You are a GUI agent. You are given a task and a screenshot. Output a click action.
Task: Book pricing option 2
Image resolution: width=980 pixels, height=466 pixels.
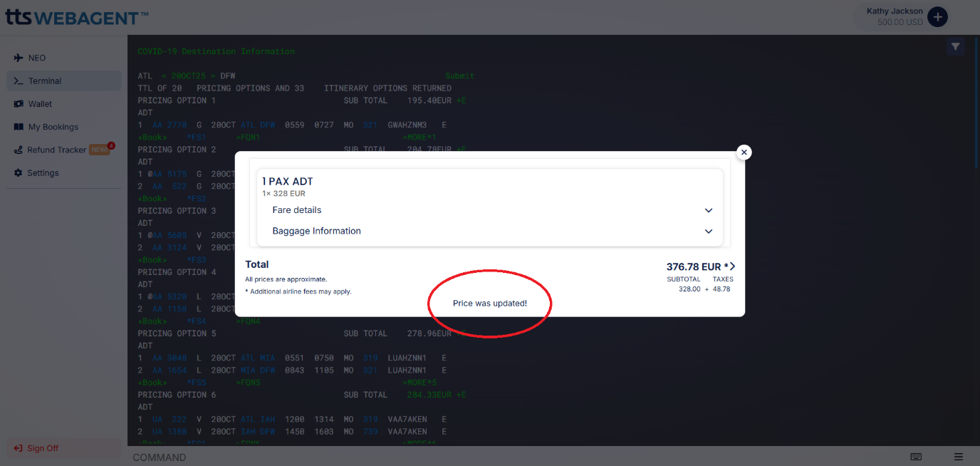point(152,198)
